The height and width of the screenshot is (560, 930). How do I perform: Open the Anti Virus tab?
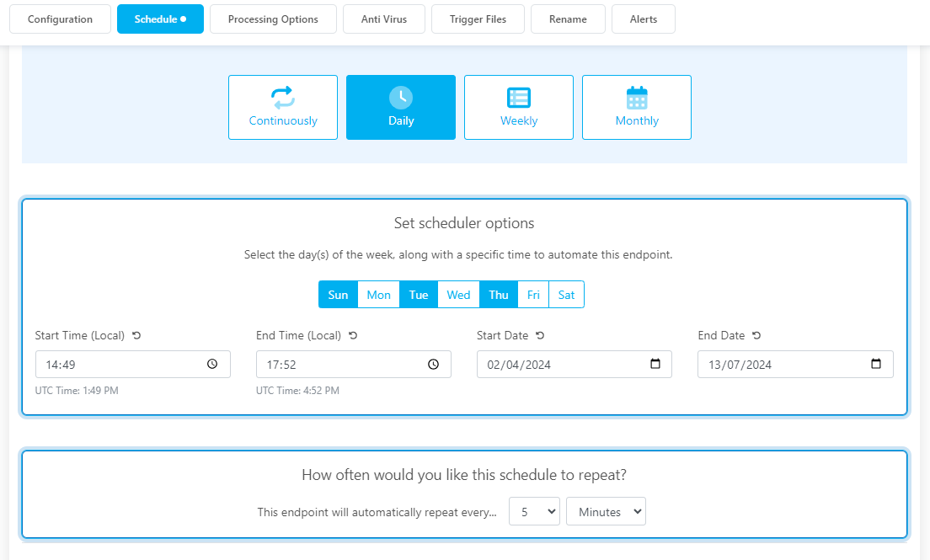coord(383,19)
